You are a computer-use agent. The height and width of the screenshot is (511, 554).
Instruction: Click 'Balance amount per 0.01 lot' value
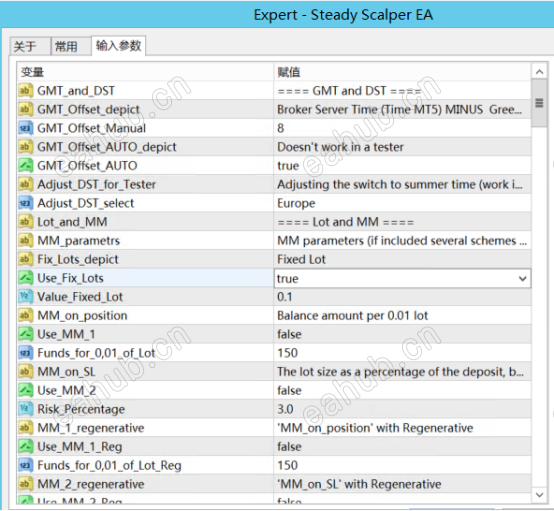[353, 316]
